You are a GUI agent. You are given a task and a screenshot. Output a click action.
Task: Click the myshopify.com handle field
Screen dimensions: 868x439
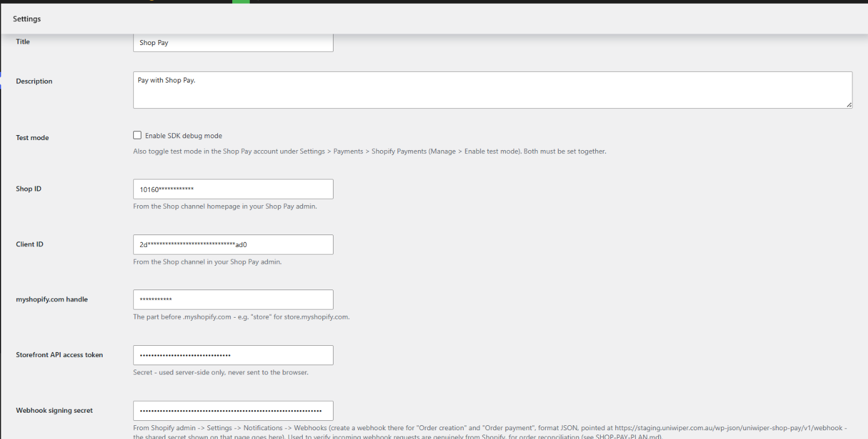(233, 300)
